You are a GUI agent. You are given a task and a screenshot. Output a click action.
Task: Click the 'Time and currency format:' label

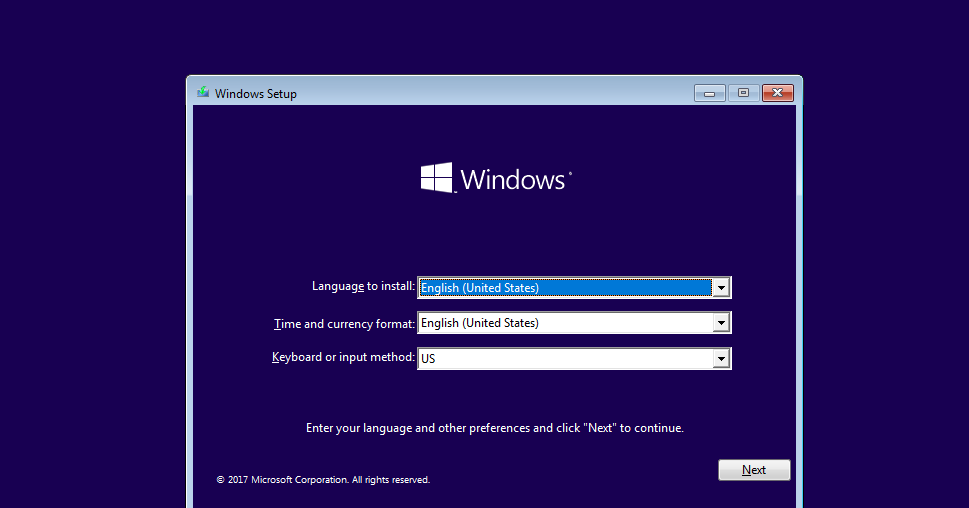pyautogui.click(x=344, y=324)
